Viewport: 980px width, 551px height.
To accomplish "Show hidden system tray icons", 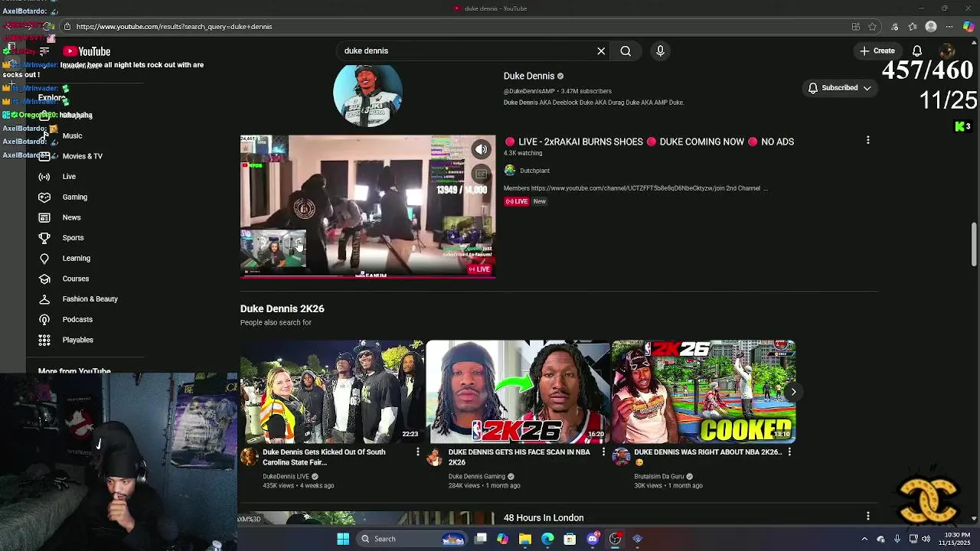I will point(864,539).
